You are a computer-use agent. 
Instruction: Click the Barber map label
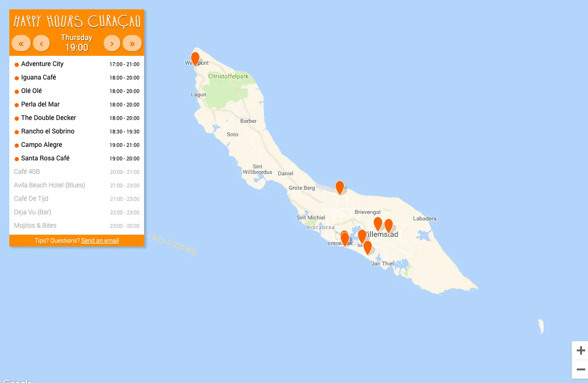[248, 121]
